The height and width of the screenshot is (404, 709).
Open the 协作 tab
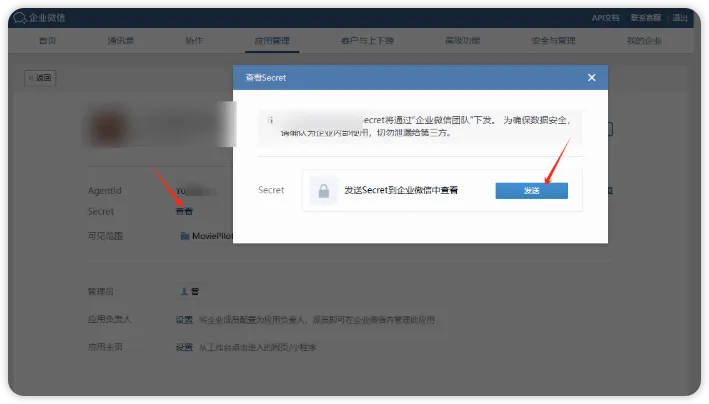click(x=194, y=41)
